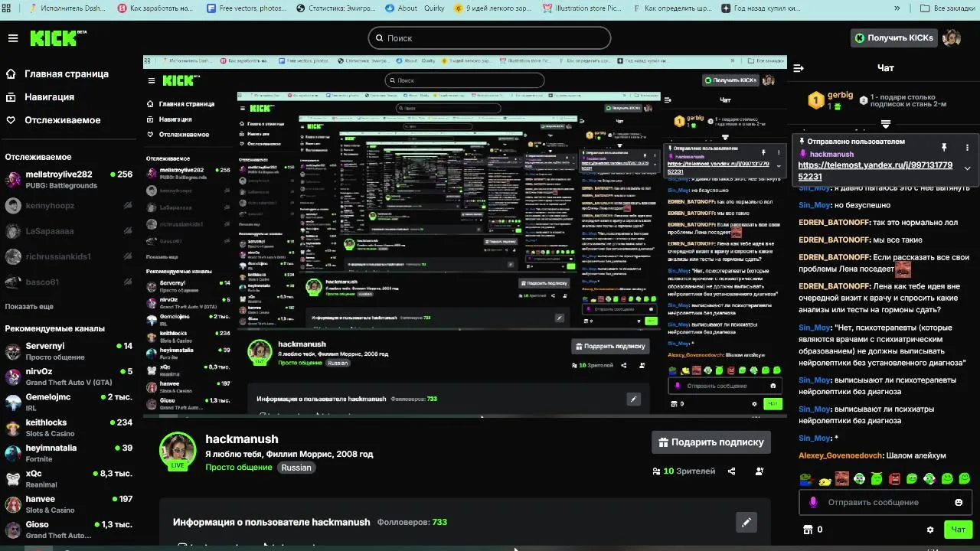Click Alexey_Govenoedovch username in chat
This screenshot has height=551, width=980.
tap(840, 455)
